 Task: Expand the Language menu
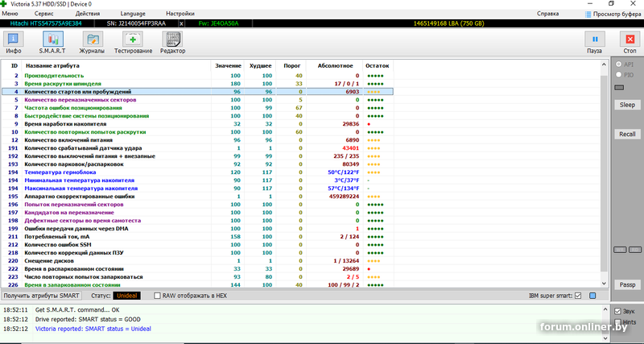coord(132,15)
